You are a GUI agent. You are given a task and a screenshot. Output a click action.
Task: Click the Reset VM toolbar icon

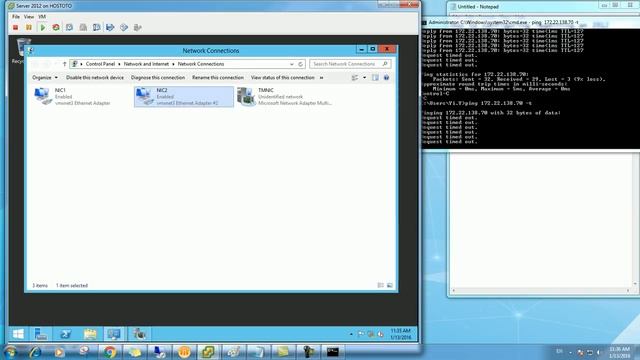[56, 27]
